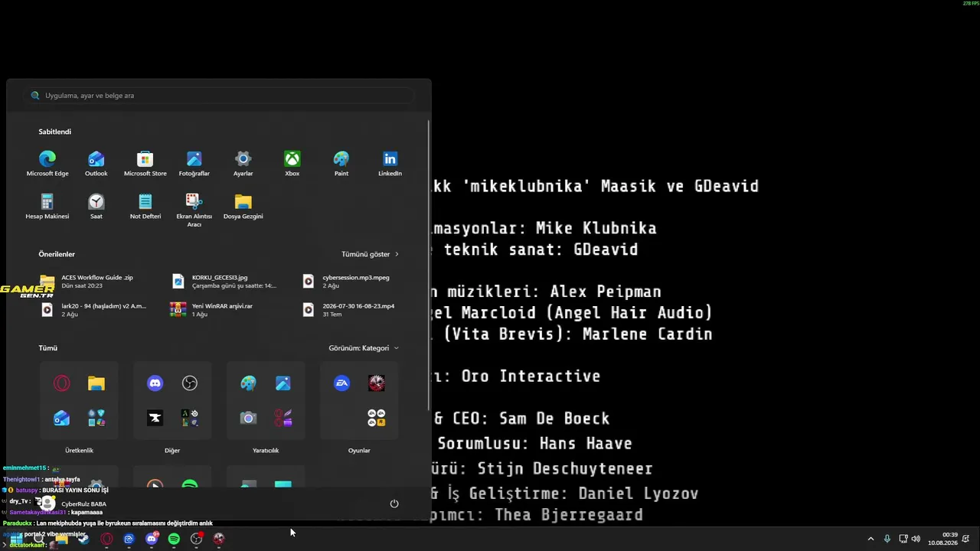Launch Ekran Alıntısı Aracı snipping tool
The width and height of the screenshot is (980, 551).
click(x=194, y=210)
